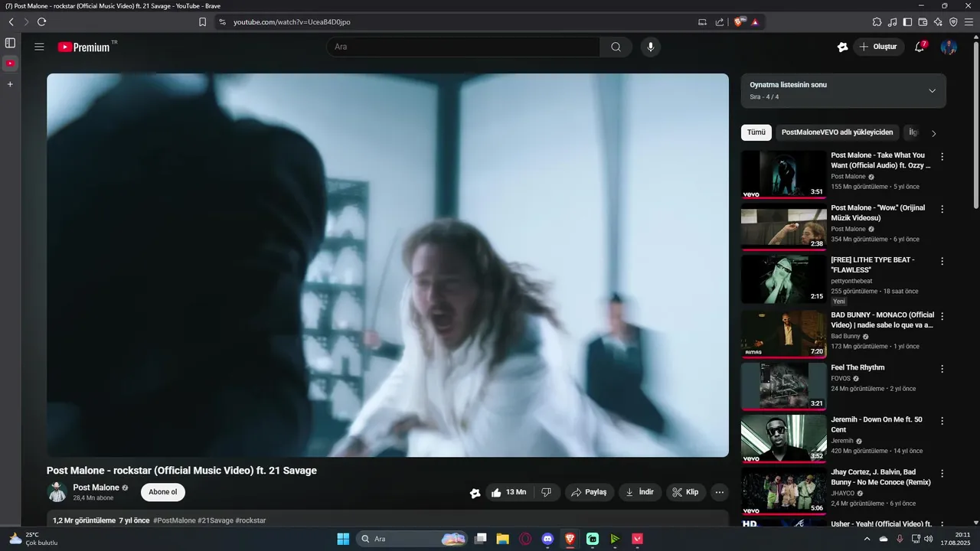Screen dimensions: 980x551
Task: Open Brave Wallet icon
Action: 923,22
